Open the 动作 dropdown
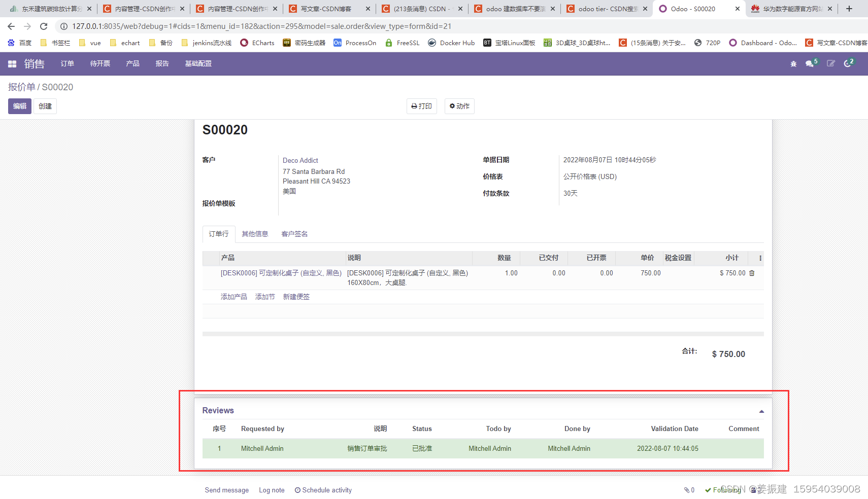This screenshot has width=868, height=499. pos(459,106)
